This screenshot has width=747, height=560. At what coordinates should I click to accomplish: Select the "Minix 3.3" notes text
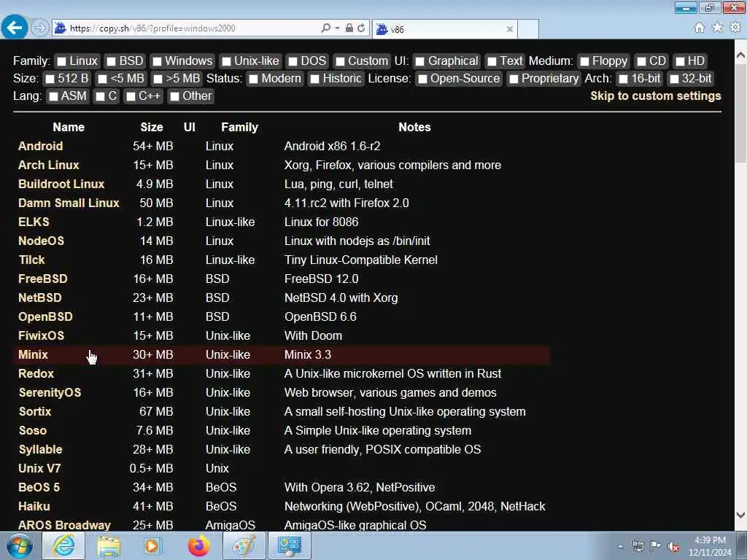pos(308,355)
